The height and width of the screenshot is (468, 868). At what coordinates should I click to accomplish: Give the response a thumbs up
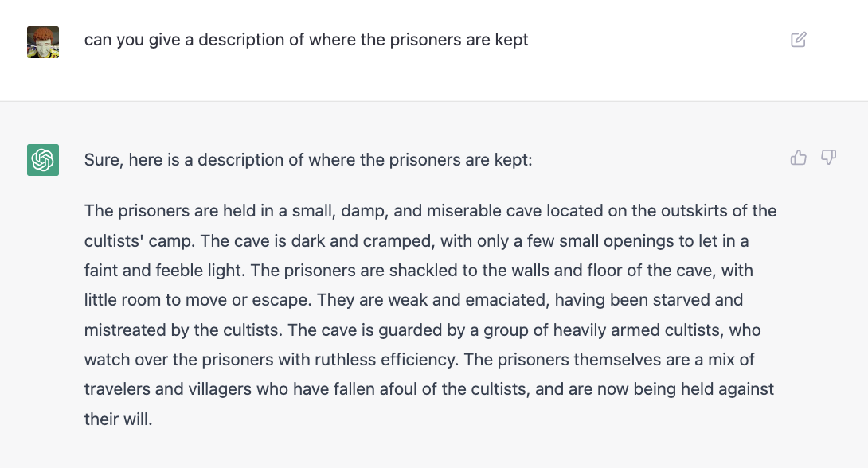click(x=798, y=158)
